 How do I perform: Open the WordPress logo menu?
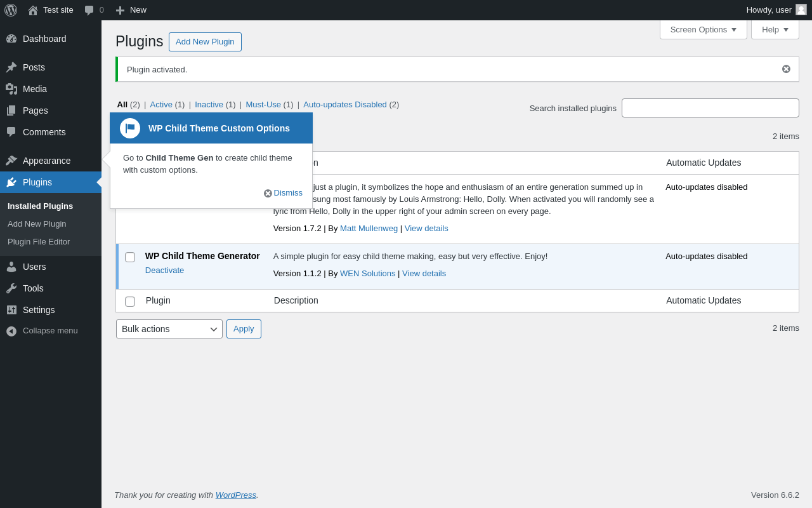tap(11, 10)
